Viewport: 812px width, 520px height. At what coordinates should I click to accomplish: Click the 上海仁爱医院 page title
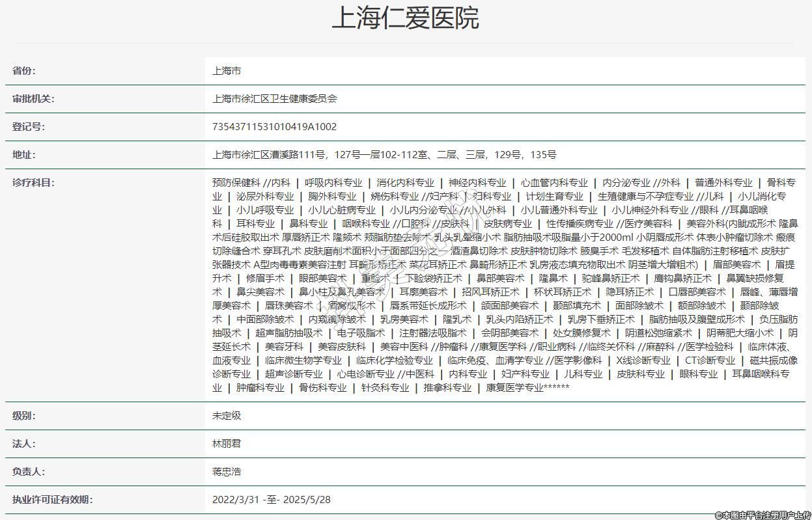[405, 18]
